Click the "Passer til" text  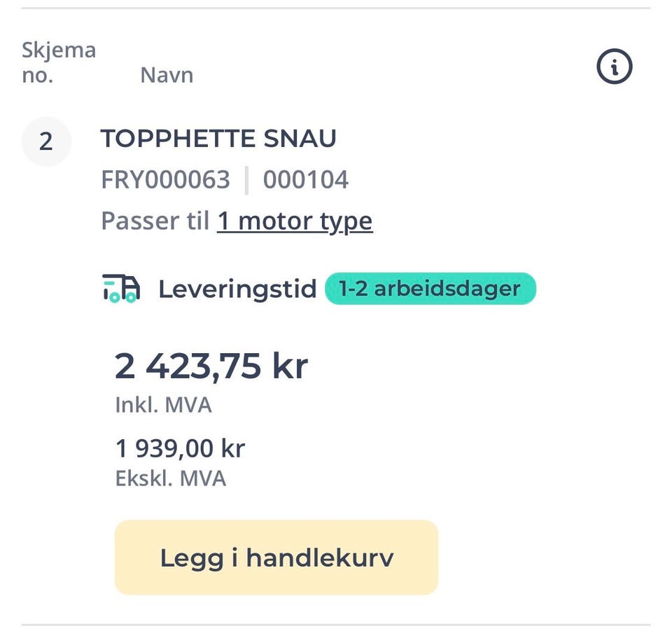point(155,221)
